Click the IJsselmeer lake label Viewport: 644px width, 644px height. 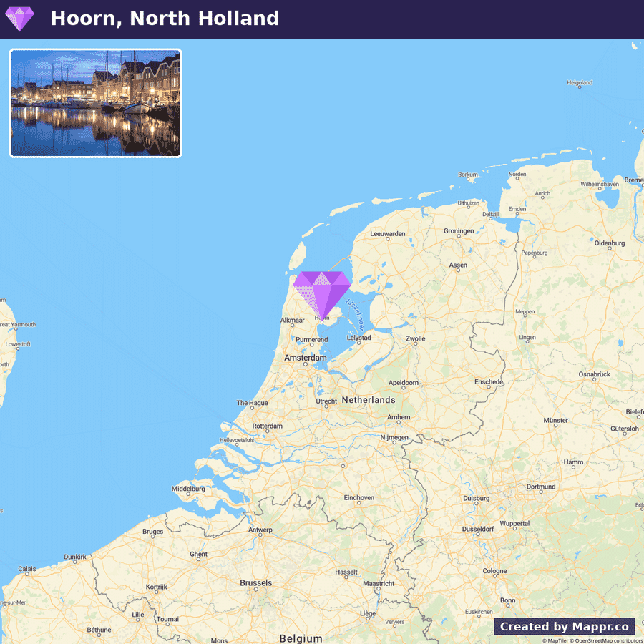(355, 315)
